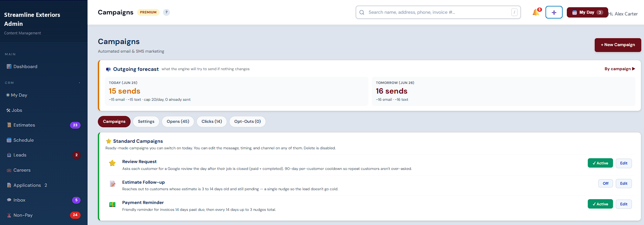
Task: Click the Careers briefcase icon
Action: tap(9, 170)
